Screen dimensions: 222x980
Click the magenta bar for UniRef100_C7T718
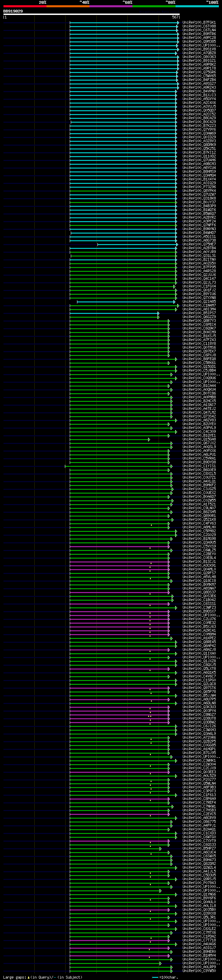click(120, 940)
